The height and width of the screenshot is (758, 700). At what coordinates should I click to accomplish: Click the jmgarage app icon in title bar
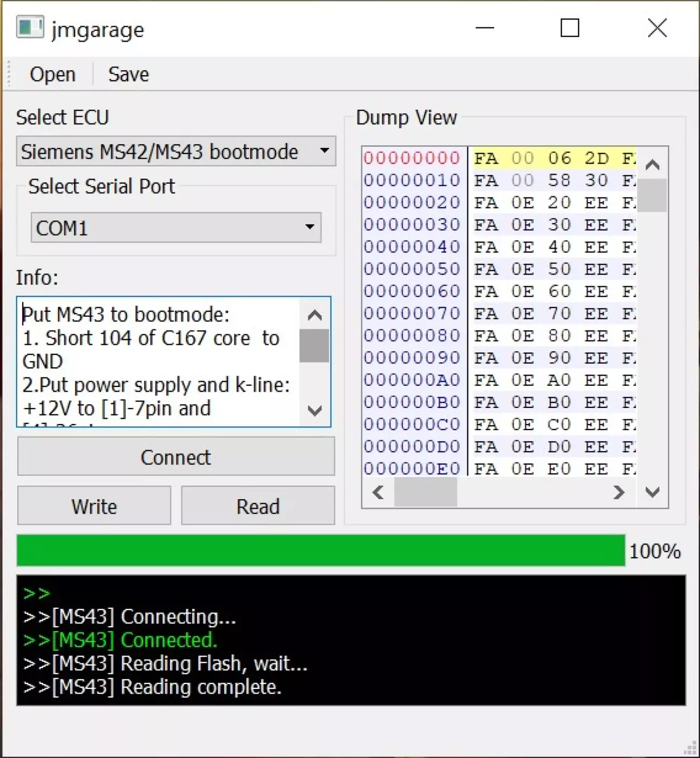point(30,28)
